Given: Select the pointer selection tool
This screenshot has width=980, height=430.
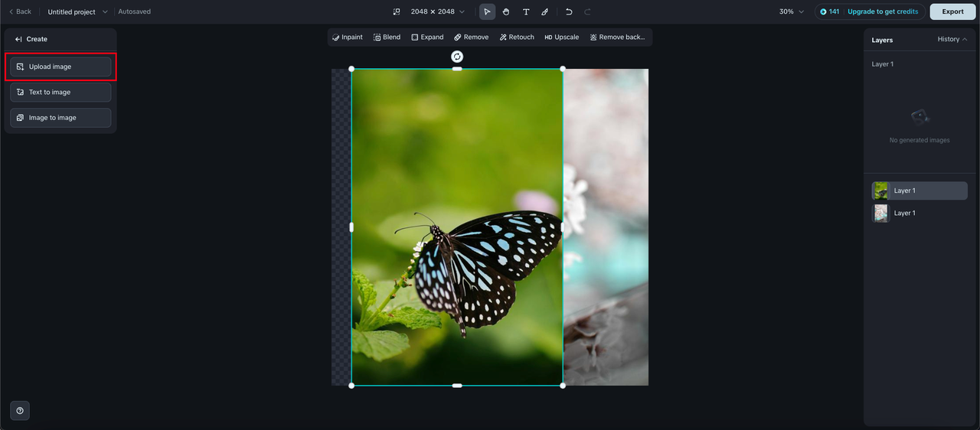Looking at the screenshot, I should point(487,11).
